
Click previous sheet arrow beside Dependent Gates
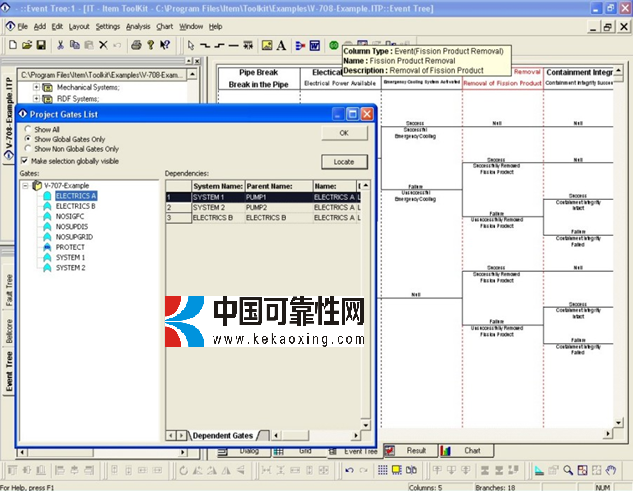pyautogui.click(x=171, y=436)
